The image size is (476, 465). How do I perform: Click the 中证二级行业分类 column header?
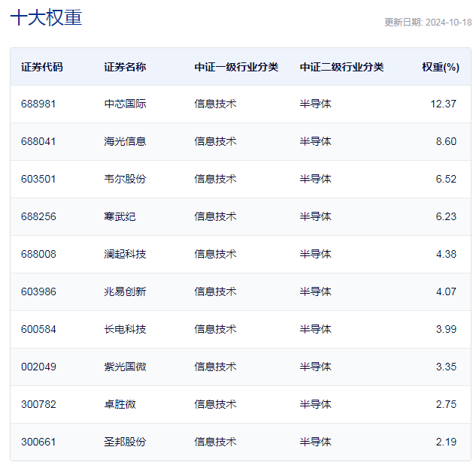342,67
